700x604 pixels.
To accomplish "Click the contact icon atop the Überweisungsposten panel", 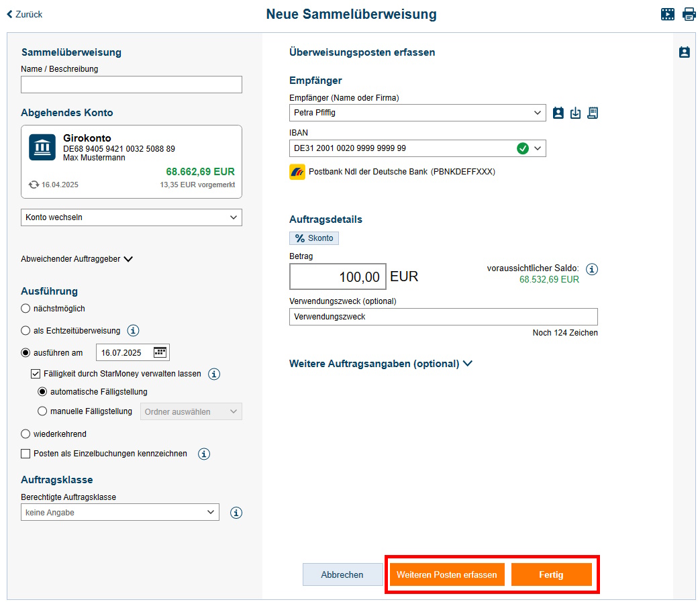I will coord(684,52).
